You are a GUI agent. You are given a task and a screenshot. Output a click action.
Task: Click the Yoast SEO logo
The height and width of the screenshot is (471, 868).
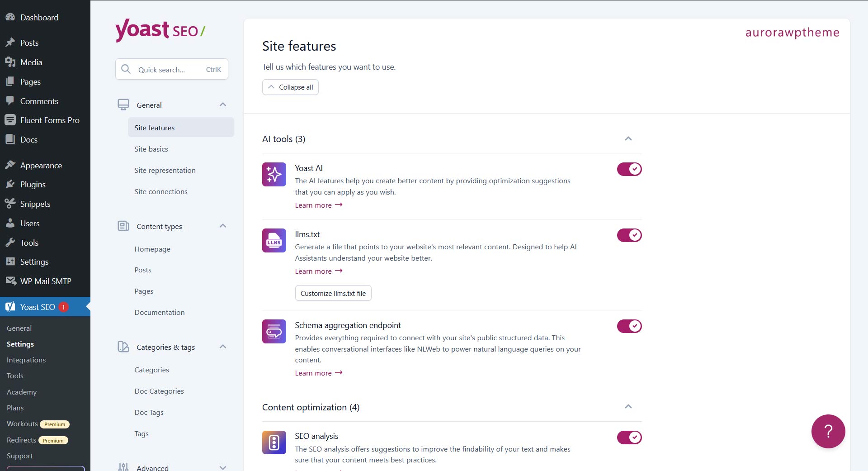tap(160, 30)
